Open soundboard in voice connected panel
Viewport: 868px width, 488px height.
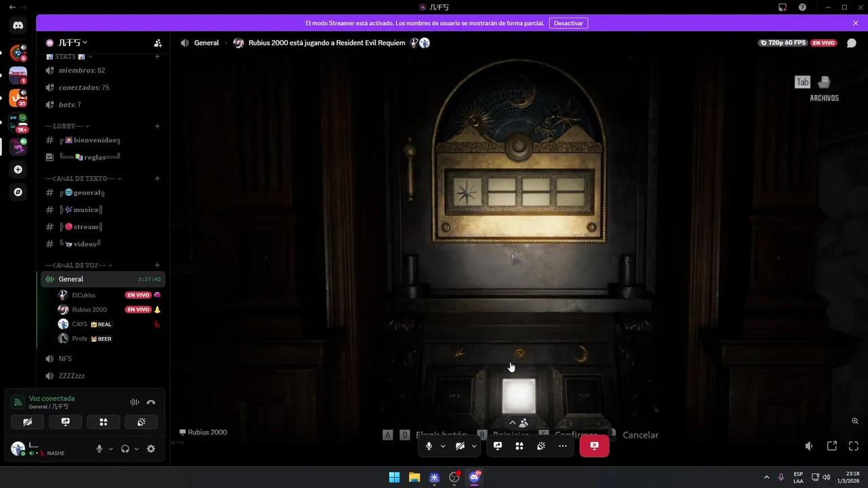(141, 422)
